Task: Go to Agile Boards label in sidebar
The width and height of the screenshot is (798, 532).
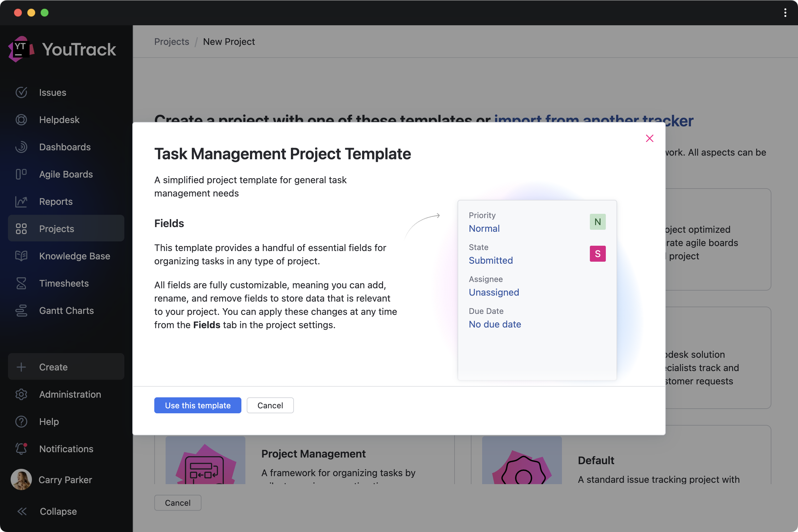Action: pos(66,174)
